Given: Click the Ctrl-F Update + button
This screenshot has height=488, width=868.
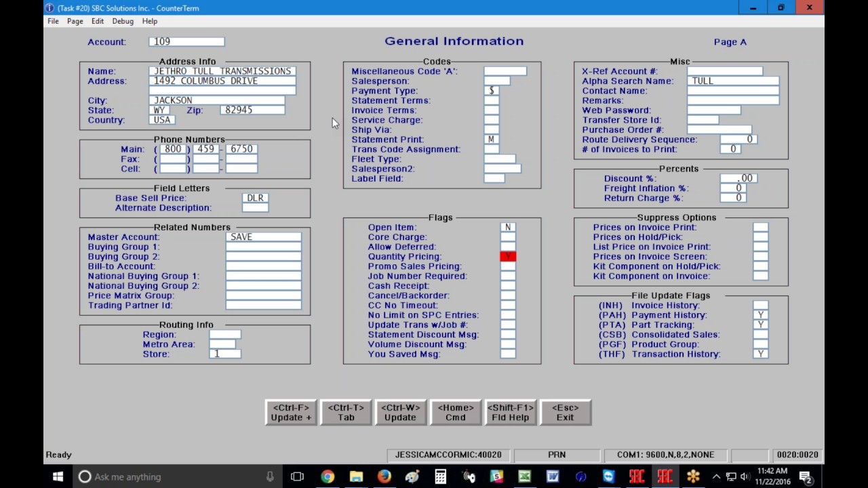Looking at the screenshot, I should [x=291, y=412].
